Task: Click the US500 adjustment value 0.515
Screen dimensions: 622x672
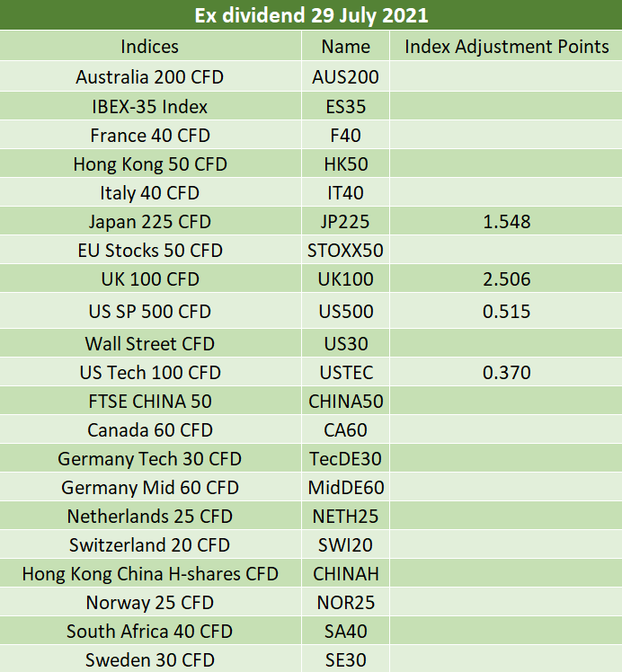Action: (507, 312)
